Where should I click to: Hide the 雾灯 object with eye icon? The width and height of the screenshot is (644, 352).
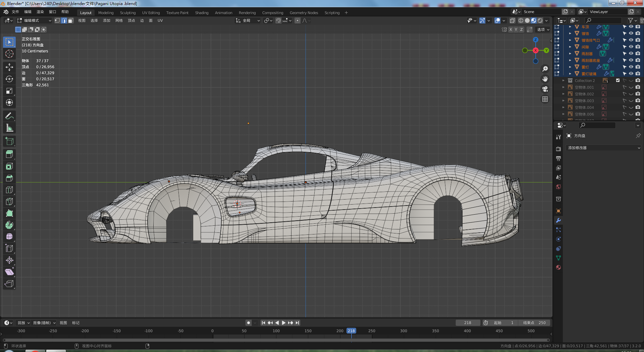(631, 67)
